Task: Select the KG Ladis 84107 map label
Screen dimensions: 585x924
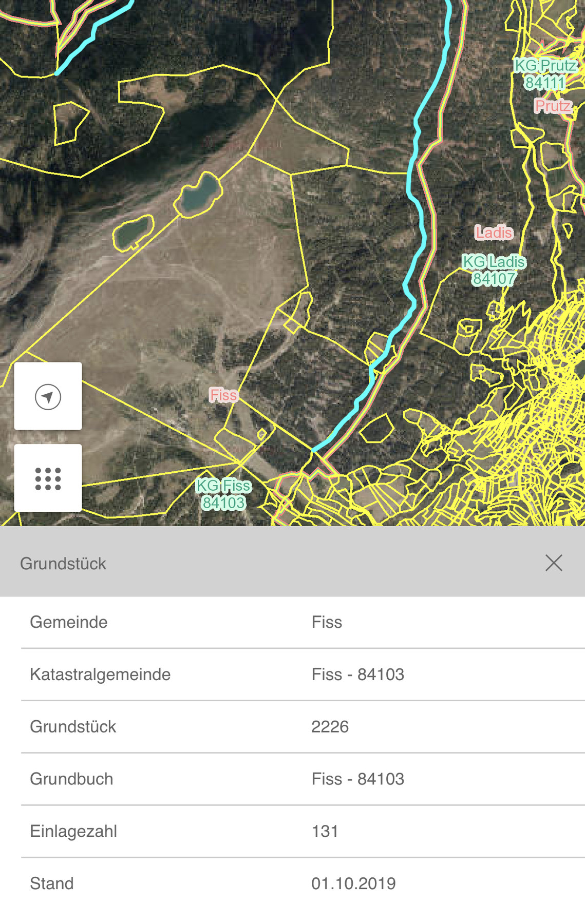Action: [494, 270]
